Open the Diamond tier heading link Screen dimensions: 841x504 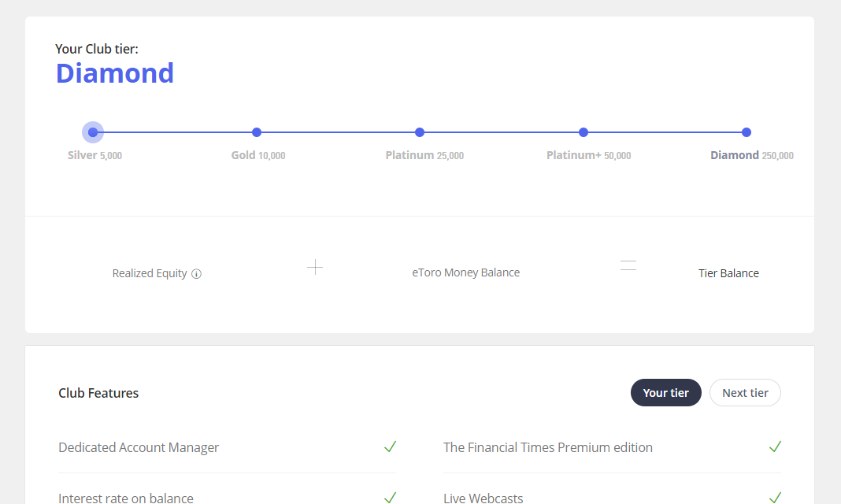(114, 73)
